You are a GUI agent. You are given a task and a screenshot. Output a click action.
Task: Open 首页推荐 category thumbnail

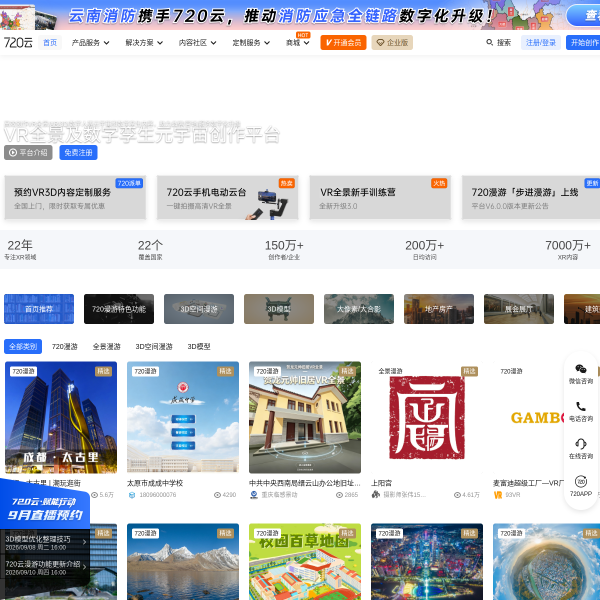39,309
